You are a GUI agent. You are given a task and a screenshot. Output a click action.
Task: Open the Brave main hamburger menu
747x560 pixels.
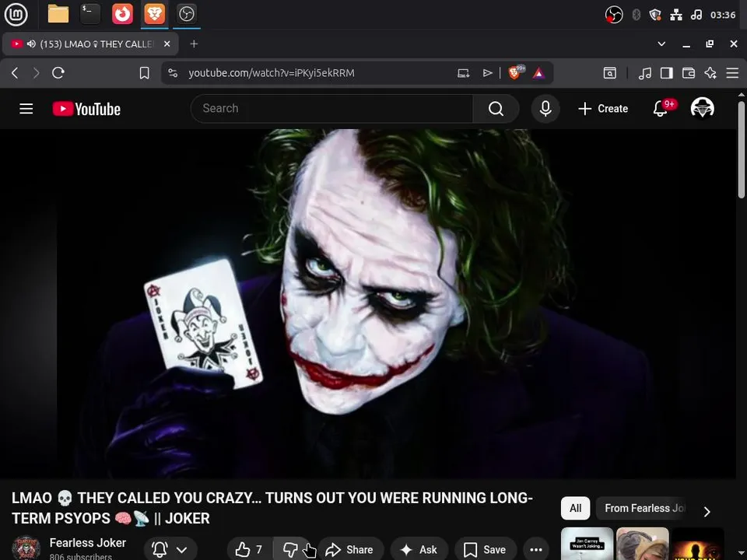(x=732, y=73)
